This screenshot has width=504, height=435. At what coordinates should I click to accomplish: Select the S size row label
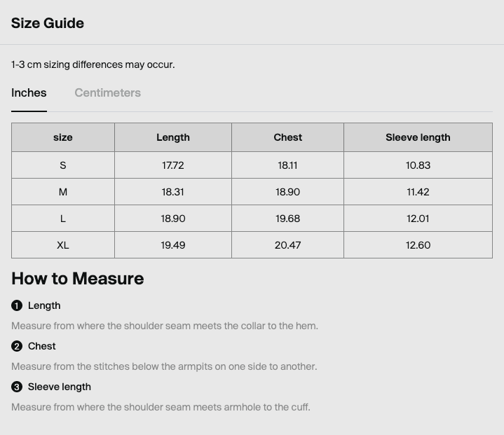(63, 165)
